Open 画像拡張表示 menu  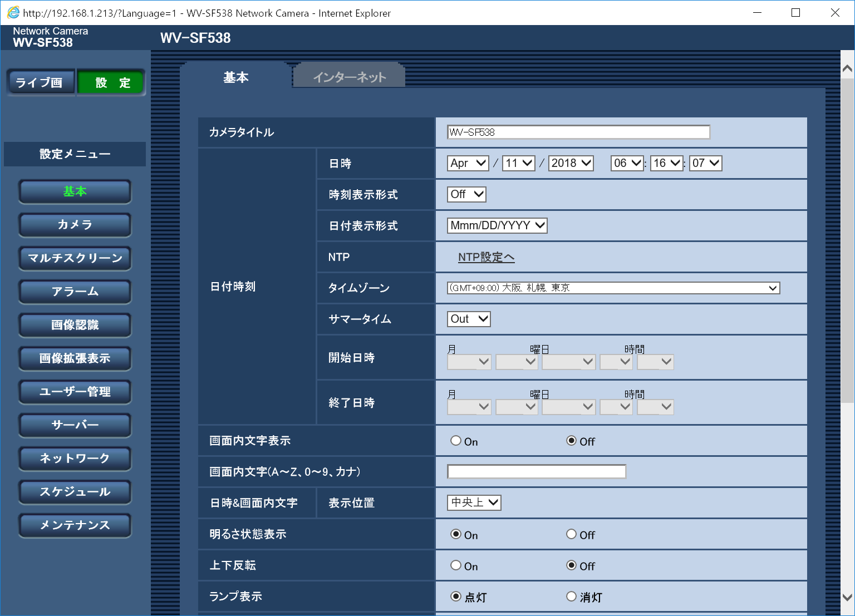coord(75,358)
